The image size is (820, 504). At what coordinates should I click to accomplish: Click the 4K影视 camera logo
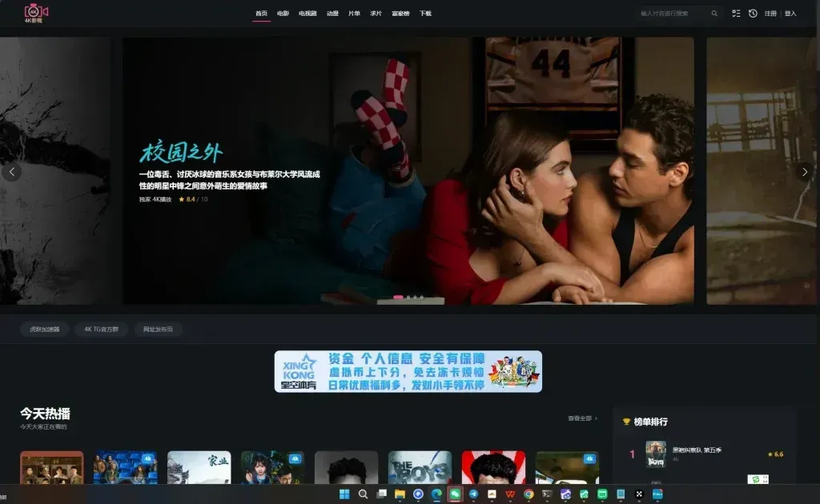[x=35, y=13]
